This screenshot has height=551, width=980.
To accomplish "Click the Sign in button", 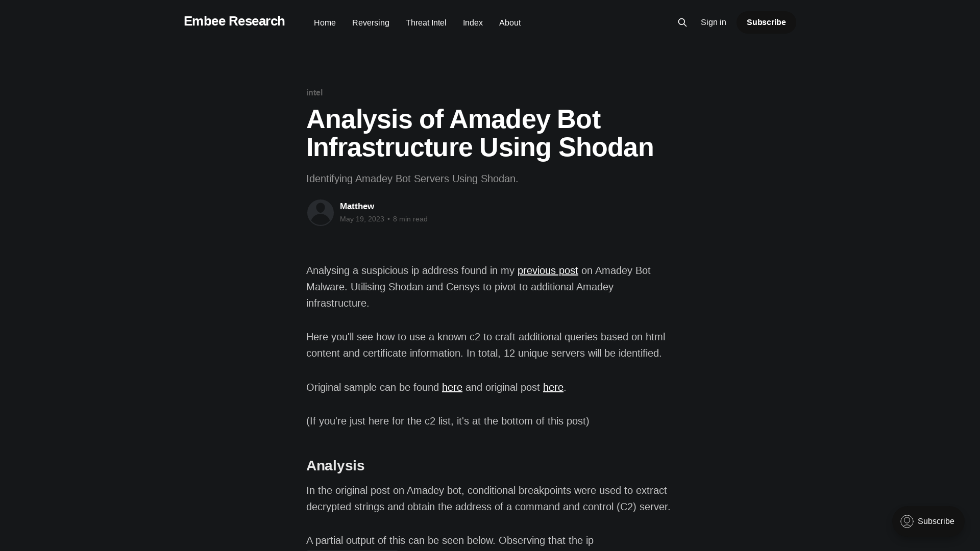I will tap(714, 21).
